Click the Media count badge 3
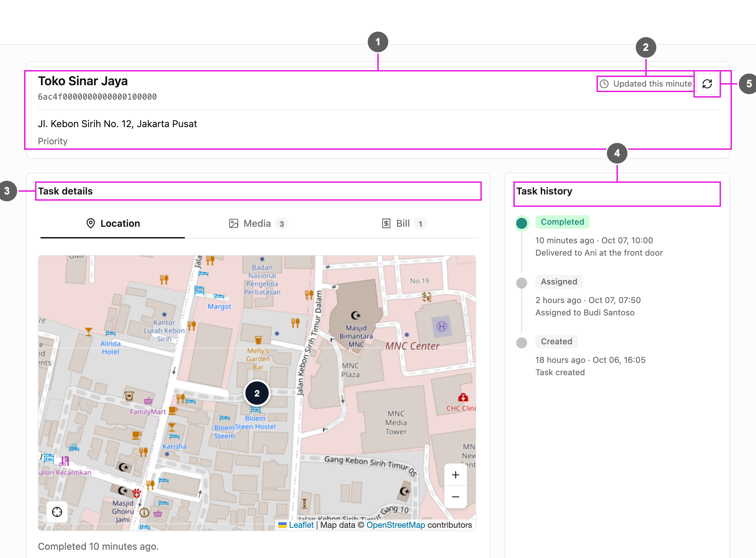 tap(281, 224)
